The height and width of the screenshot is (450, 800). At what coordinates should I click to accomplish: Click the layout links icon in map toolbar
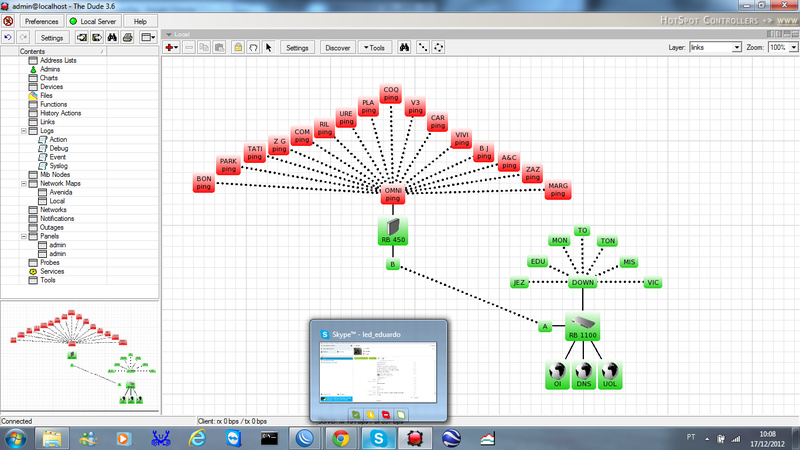coord(423,47)
